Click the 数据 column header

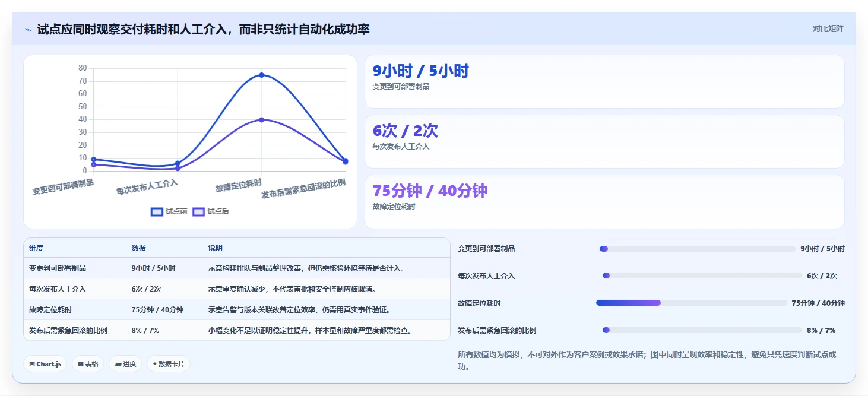139,248
